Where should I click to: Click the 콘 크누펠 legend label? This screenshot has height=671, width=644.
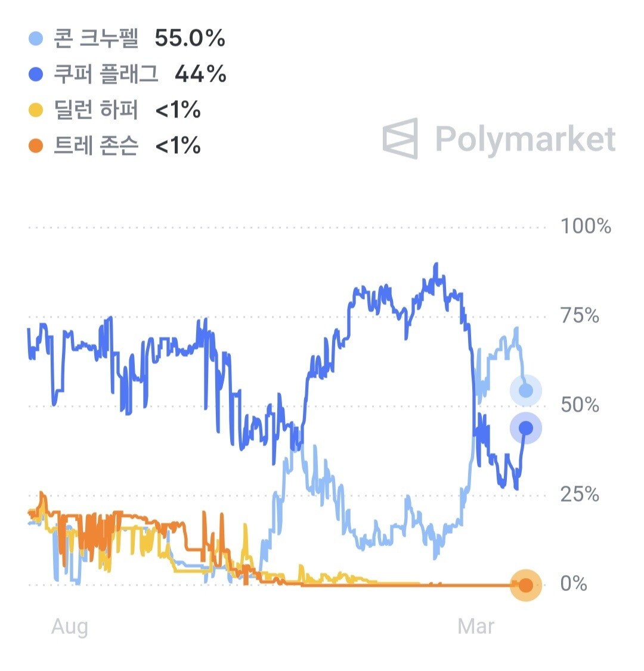[x=96, y=38]
